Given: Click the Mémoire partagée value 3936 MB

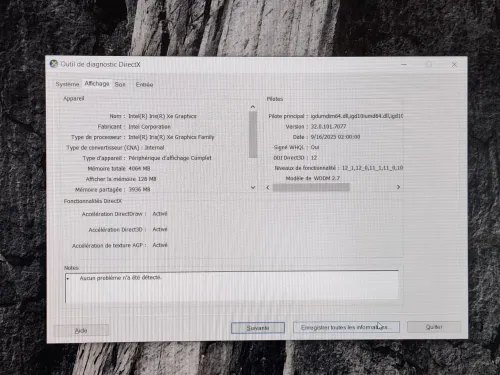Looking at the screenshot, I should tap(139, 189).
